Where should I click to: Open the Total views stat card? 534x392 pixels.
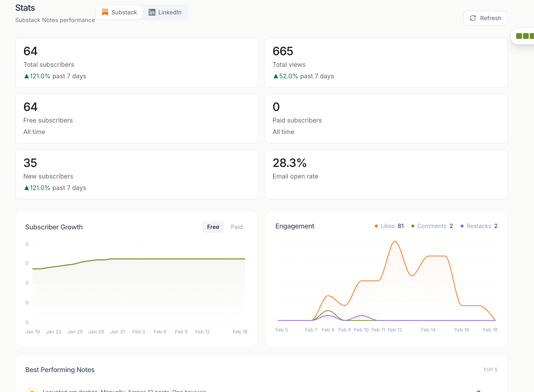[386, 63]
